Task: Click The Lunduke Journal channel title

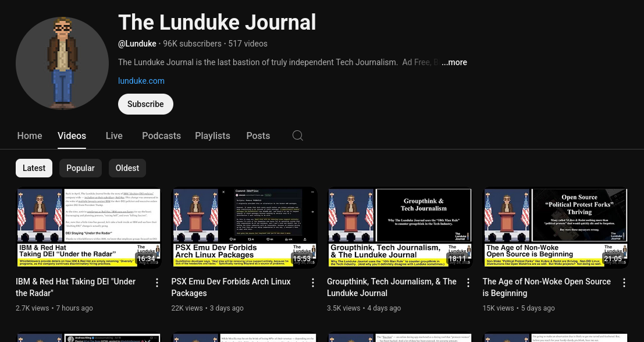Action: pos(217,22)
